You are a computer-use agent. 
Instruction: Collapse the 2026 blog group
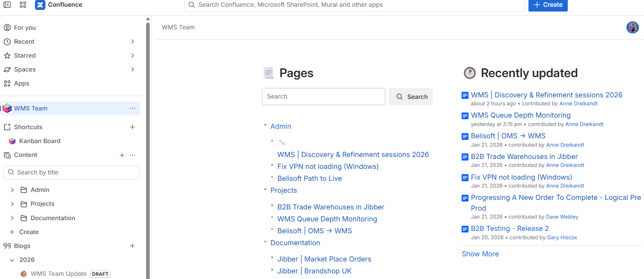(x=12, y=260)
